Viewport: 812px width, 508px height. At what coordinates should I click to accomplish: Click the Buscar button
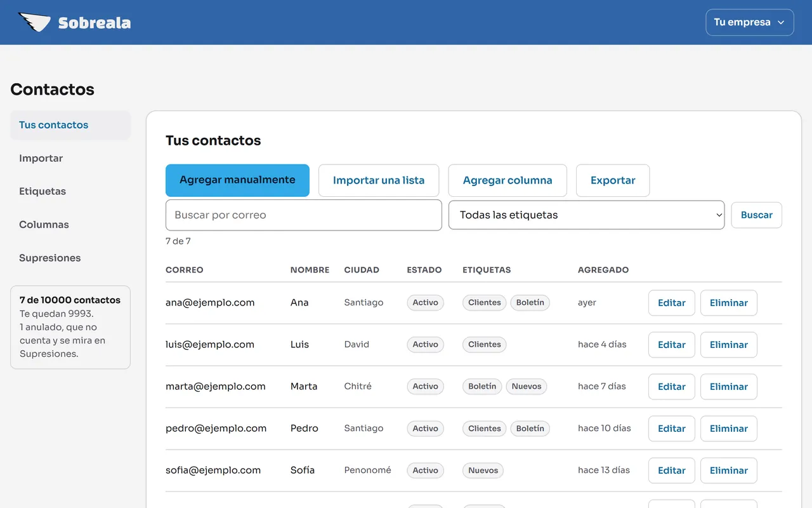click(756, 215)
